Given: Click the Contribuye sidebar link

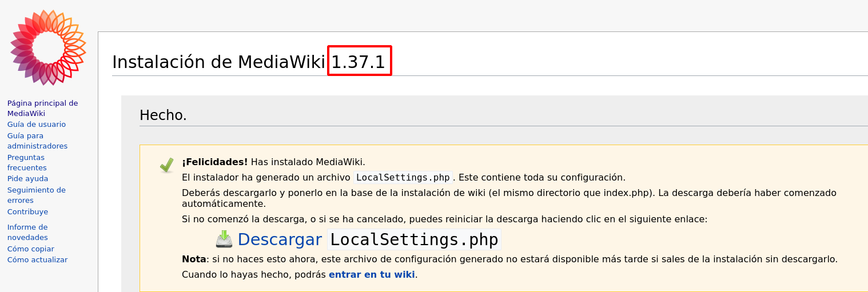Looking at the screenshot, I should click(x=27, y=211).
